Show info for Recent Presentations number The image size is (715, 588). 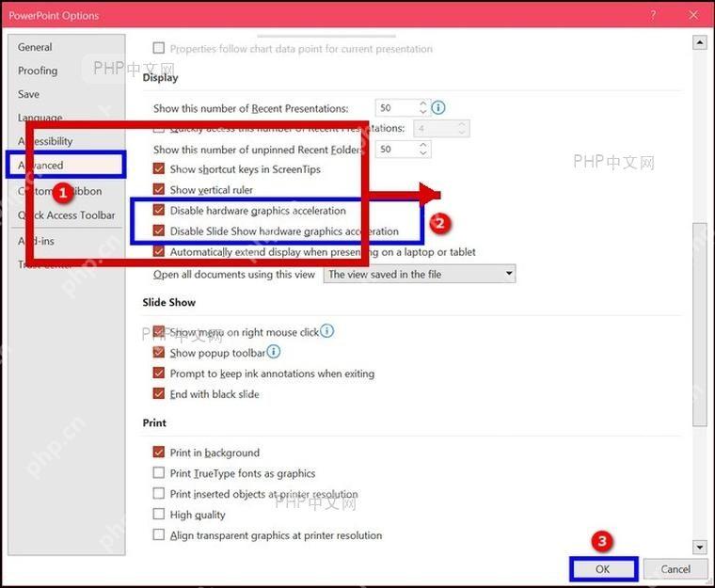pyautogui.click(x=438, y=107)
